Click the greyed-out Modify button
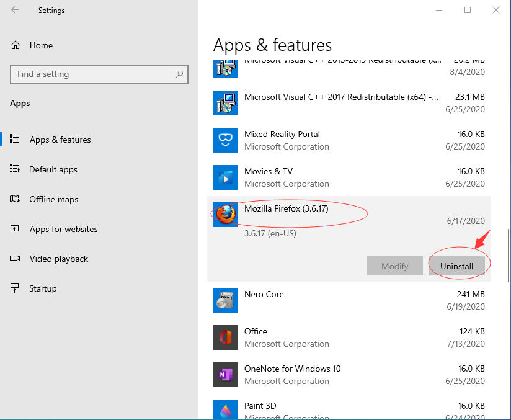This screenshot has height=420, width=511. click(x=394, y=266)
